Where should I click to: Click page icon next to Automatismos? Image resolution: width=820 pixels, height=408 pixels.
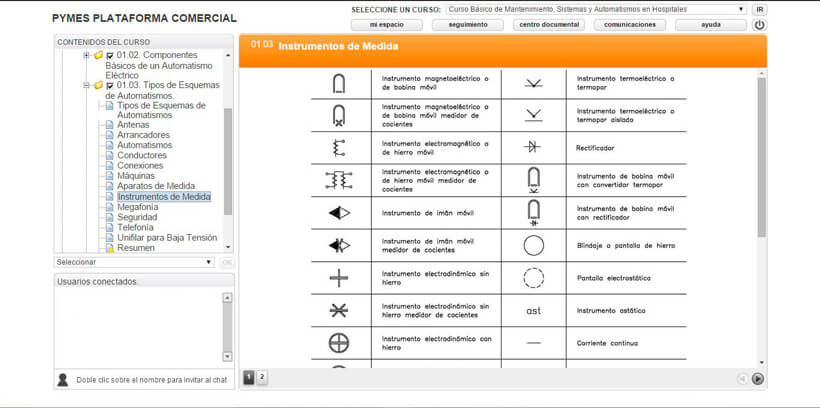point(109,145)
